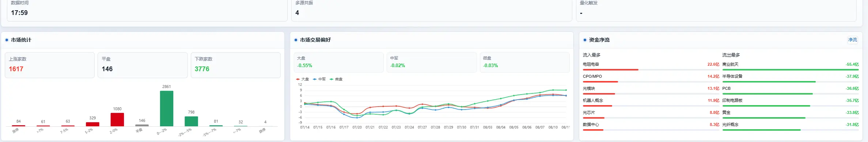868x142 pixels.
Task: Click the 2861 bar for 0~-2% range
Action: pyautogui.click(x=167, y=108)
